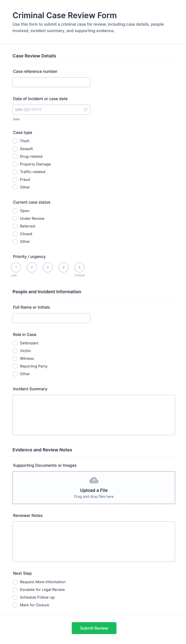186x644 pixels.
Task: Select priority rating 1 Low
Action: [16, 267]
